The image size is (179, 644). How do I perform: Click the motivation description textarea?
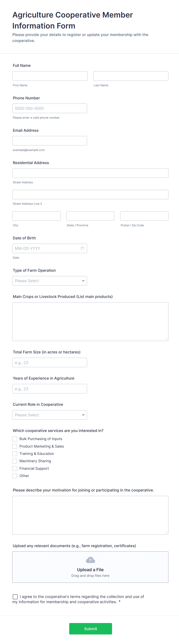point(90,515)
